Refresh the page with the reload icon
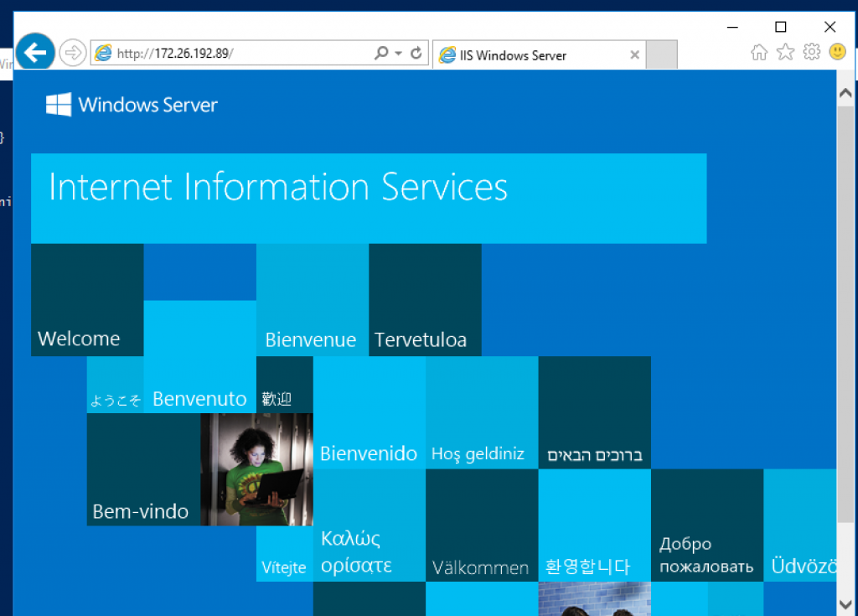The width and height of the screenshot is (858, 616). [x=416, y=53]
